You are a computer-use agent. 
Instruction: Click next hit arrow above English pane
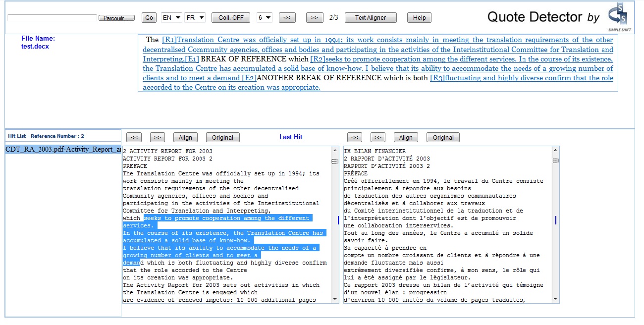point(157,138)
